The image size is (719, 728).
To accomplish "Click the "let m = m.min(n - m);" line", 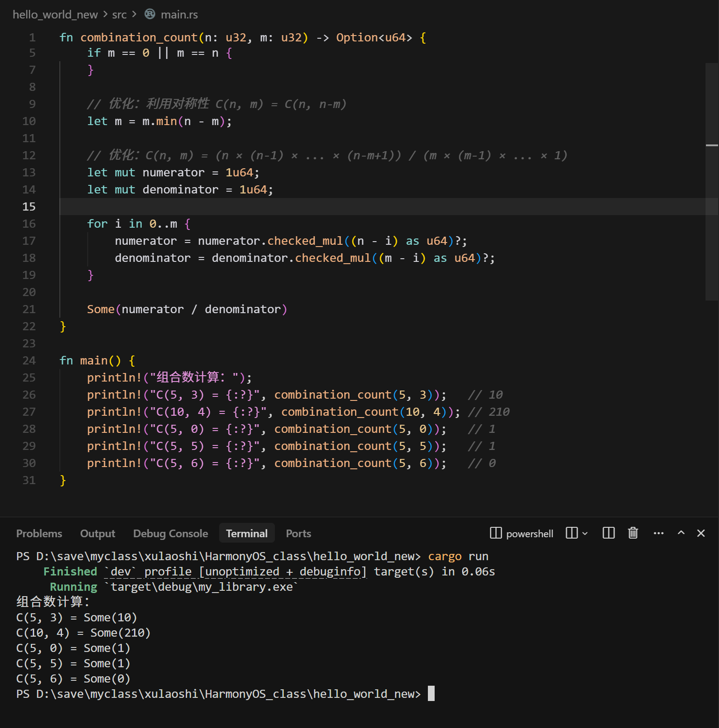I will pyautogui.click(x=159, y=121).
